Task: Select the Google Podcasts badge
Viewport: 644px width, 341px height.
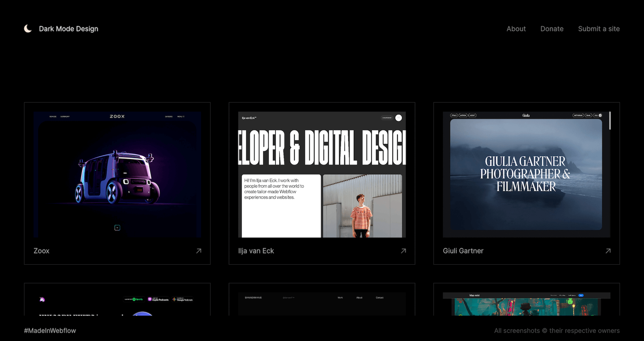Action: pos(182,299)
